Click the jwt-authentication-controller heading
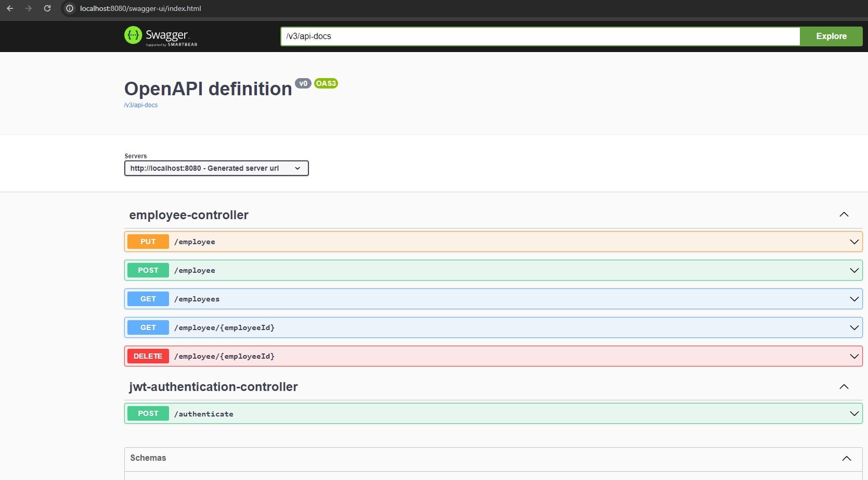The height and width of the screenshot is (480, 868). (x=213, y=387)
